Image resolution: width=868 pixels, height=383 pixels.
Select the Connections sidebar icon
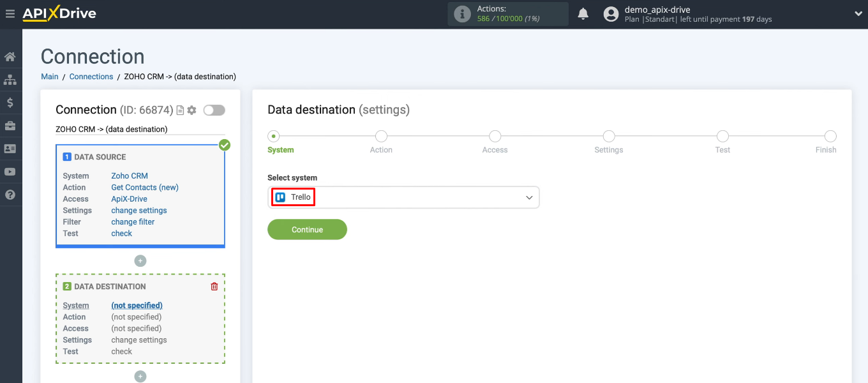point(10,79)
